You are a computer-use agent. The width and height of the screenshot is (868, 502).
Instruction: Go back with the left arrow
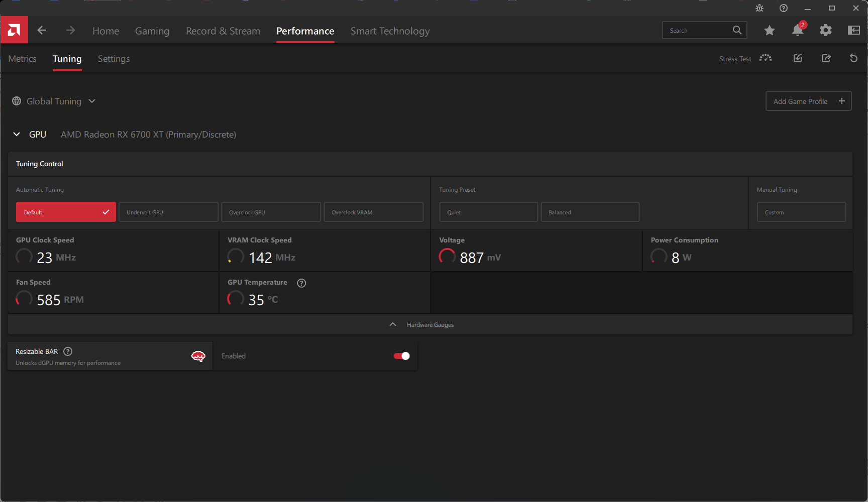42,31
